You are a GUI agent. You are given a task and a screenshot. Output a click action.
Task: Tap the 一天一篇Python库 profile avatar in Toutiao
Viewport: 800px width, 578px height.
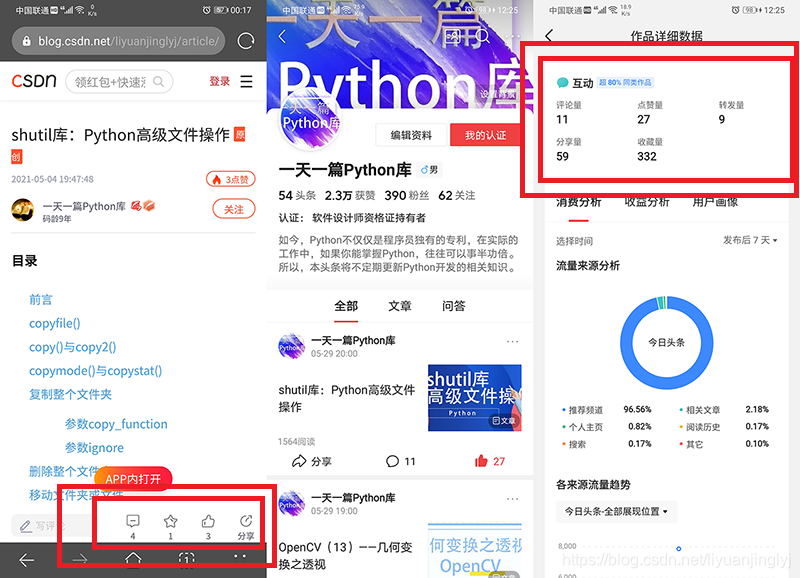(x=311, y=120)
